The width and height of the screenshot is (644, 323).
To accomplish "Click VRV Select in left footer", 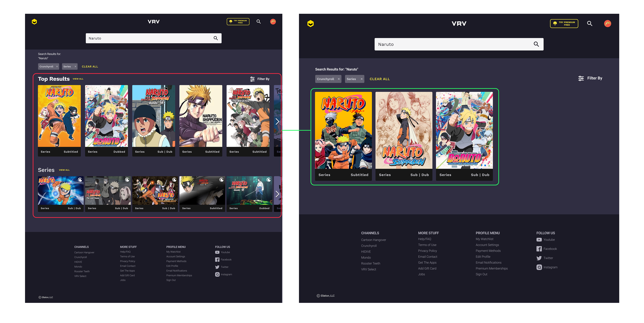I will tap(80, 276).
